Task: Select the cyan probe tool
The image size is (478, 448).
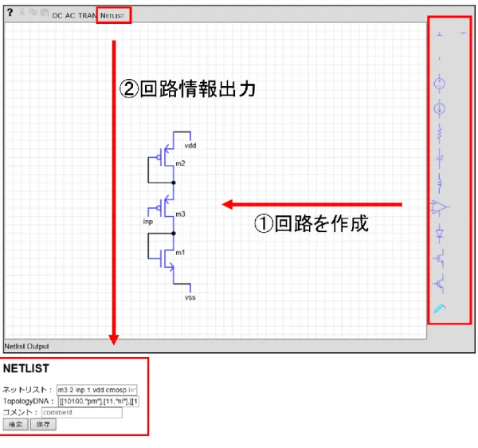Action: (440, 308)
